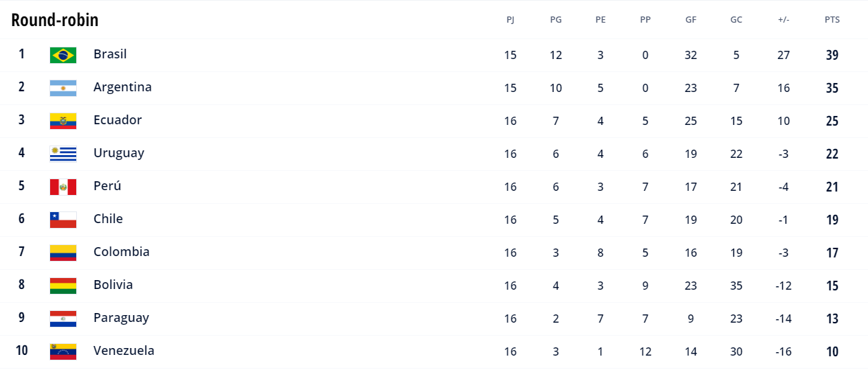Click the Ecuador flag icon
Screen dimensions: 868x381
pyautogui.click(x=63, y=121)
